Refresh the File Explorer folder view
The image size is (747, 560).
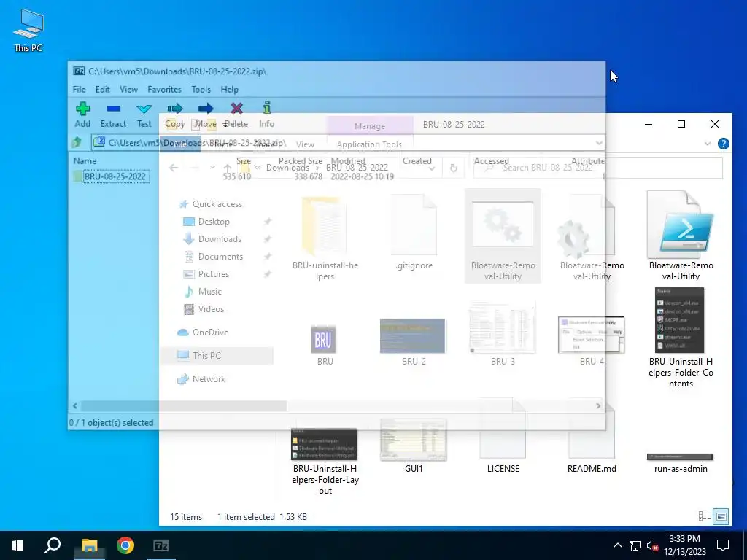point(453,168)
